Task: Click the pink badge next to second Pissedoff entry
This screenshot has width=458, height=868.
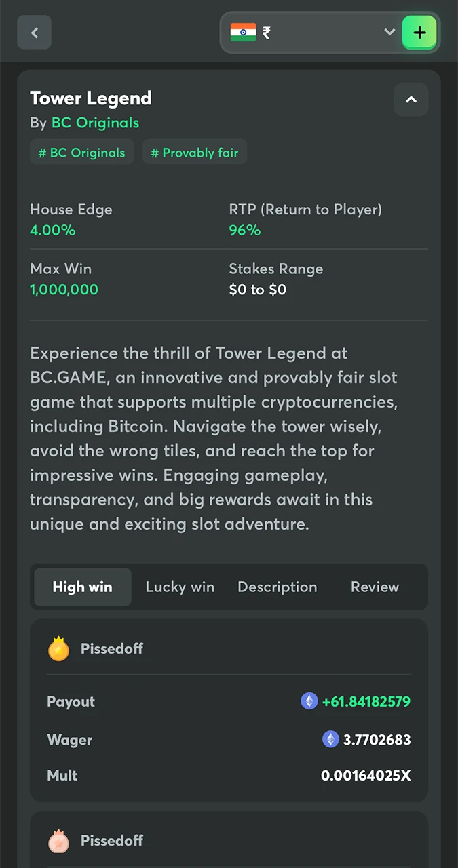Action: [58, 841]
